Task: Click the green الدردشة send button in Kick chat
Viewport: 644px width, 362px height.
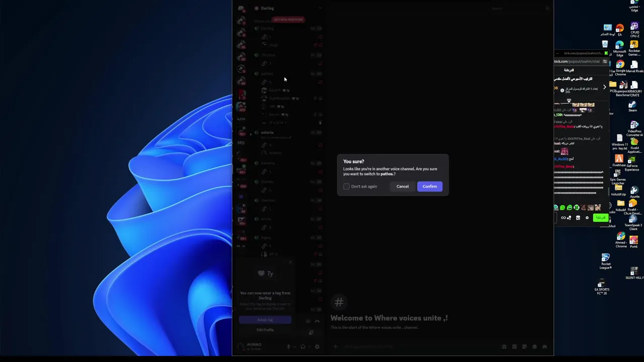Action: point(600,218)
